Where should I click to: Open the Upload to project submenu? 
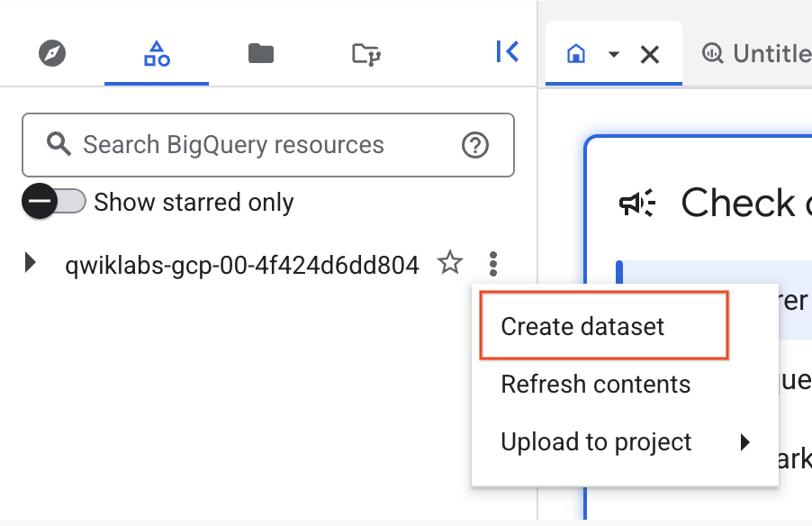625,442
